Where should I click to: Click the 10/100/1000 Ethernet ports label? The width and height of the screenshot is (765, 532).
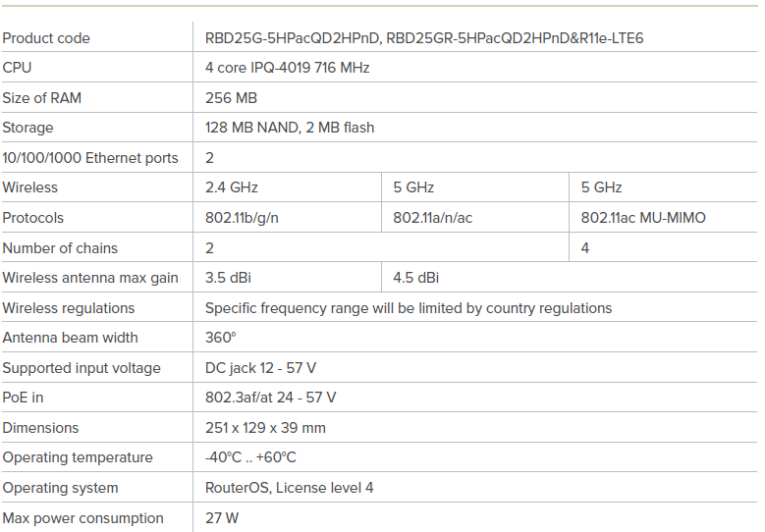coord(90,158)
